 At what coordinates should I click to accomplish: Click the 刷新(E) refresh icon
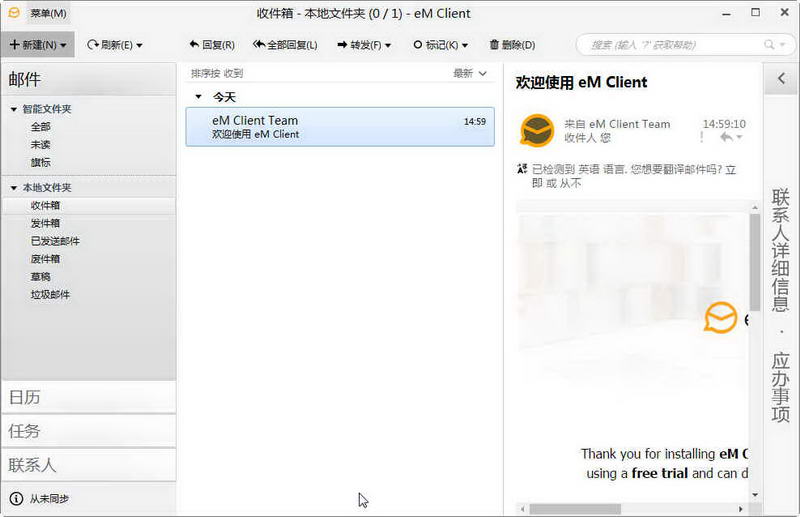point(92,45)
